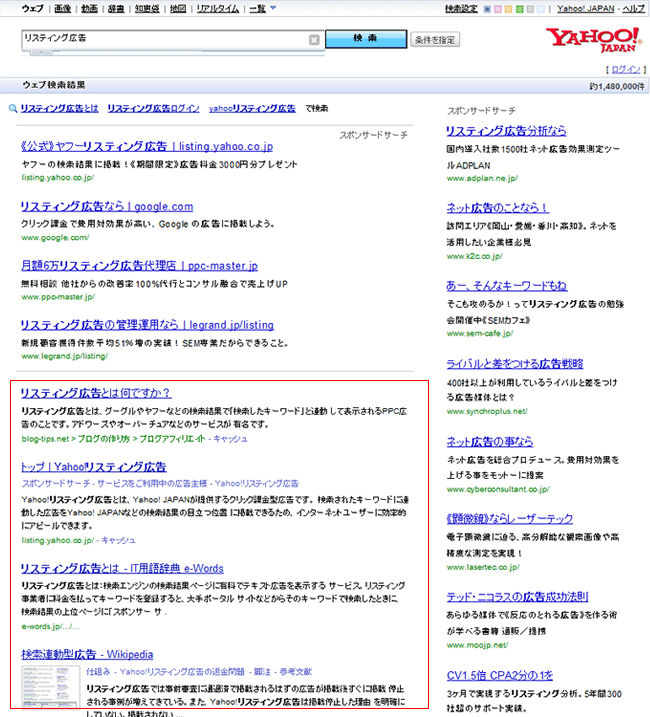The image size is (650, 717).
Task: Select the orange color theme swatch
Action: click(508, 9)
